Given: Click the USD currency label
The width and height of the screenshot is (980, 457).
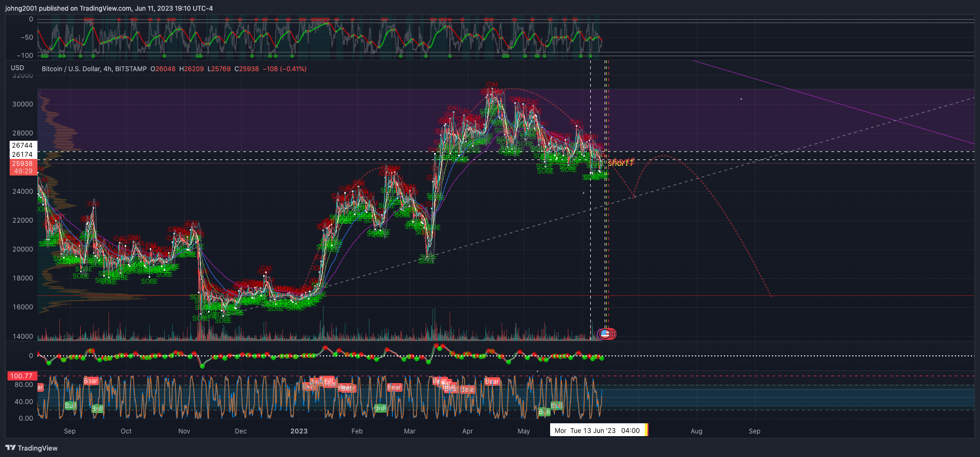Looking at the screenshot, I should (18, 68).
